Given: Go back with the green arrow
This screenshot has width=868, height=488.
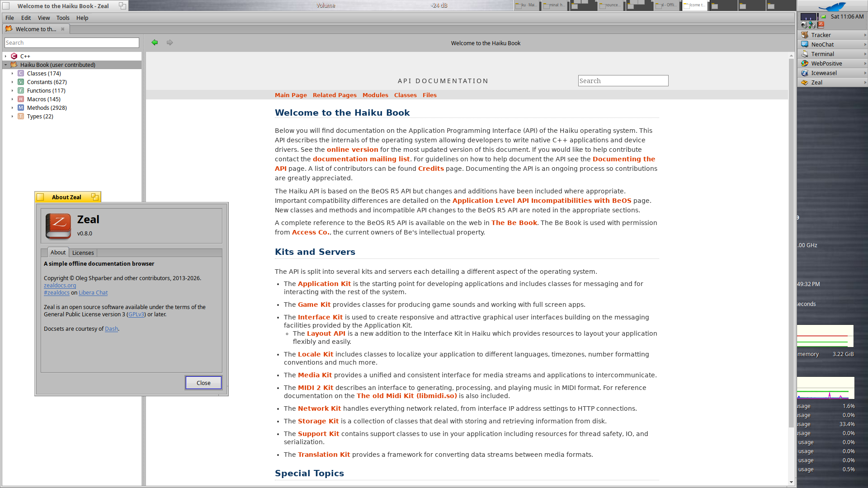Looking at the screenshot, I should coord(155,42).
